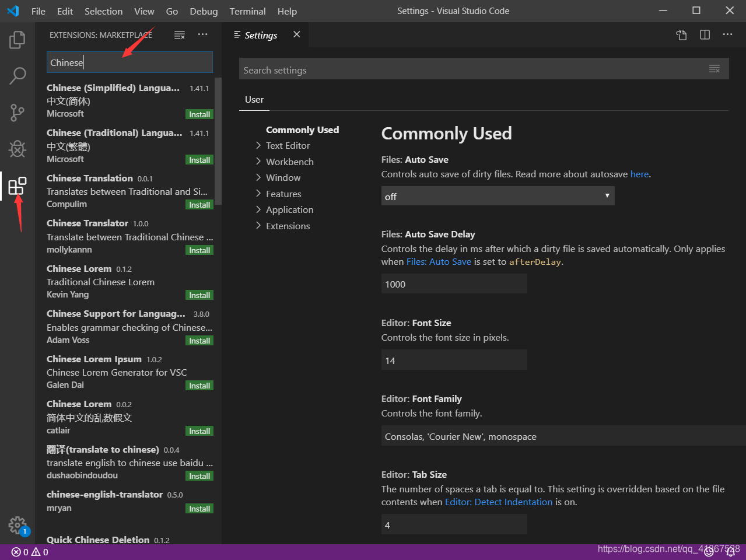Install the dushaobindoudou translate extension
This screenshot has width=746, height=560.
click(199, 476)
